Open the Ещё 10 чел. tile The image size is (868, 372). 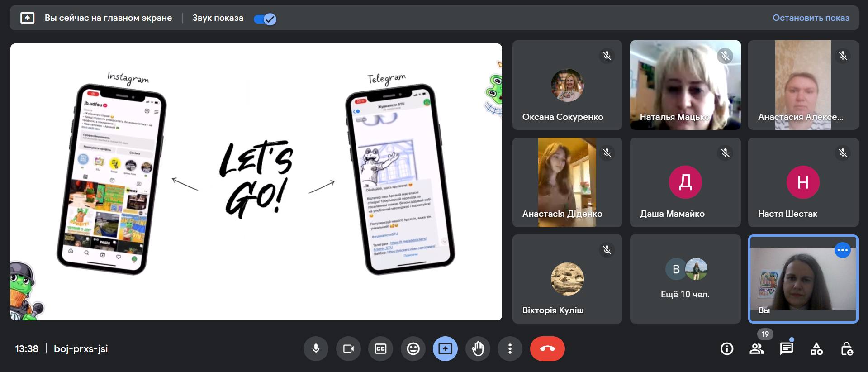pos(685,279)
